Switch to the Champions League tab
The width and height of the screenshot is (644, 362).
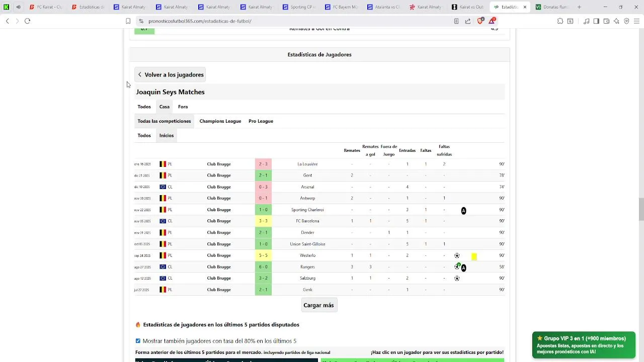pyautogui.click(x=220, y=121)
